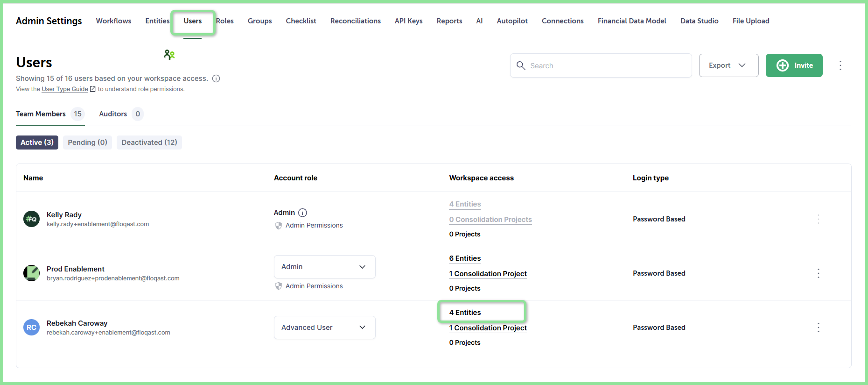The height and width of the screenshot is (385, 868).
Task: Click the name Rebekah Caroway
Action: [77, 323]
